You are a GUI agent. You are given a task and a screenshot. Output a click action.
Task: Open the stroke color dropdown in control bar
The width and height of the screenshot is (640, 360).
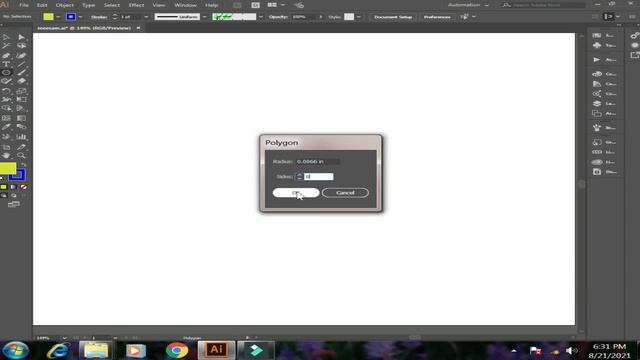click(x=80, y=17)
